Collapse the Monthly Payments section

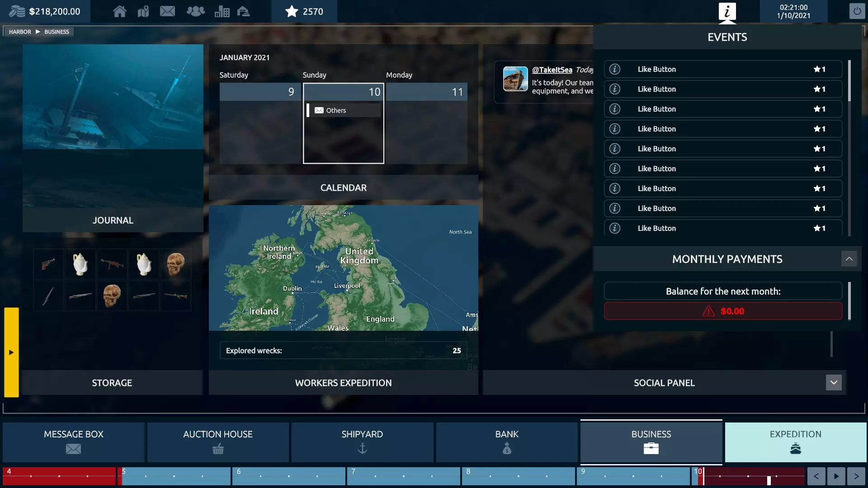pyautogui.click(x=849, y=259)
